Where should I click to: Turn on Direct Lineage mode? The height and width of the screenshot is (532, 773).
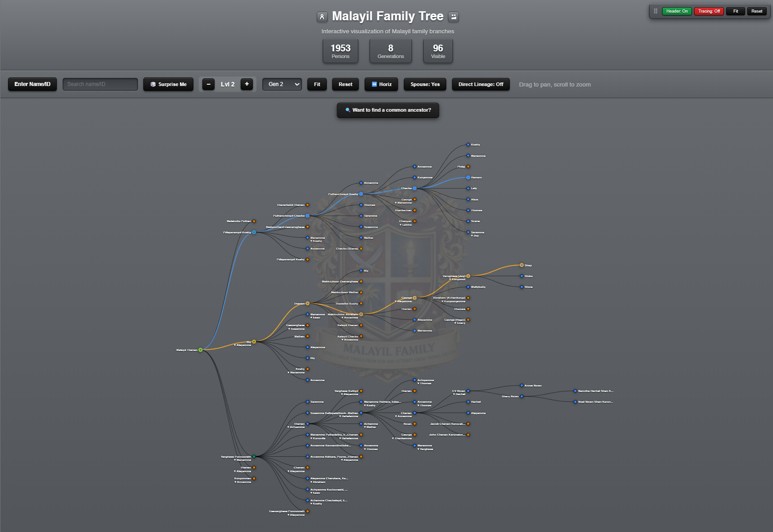pos(480,84)
